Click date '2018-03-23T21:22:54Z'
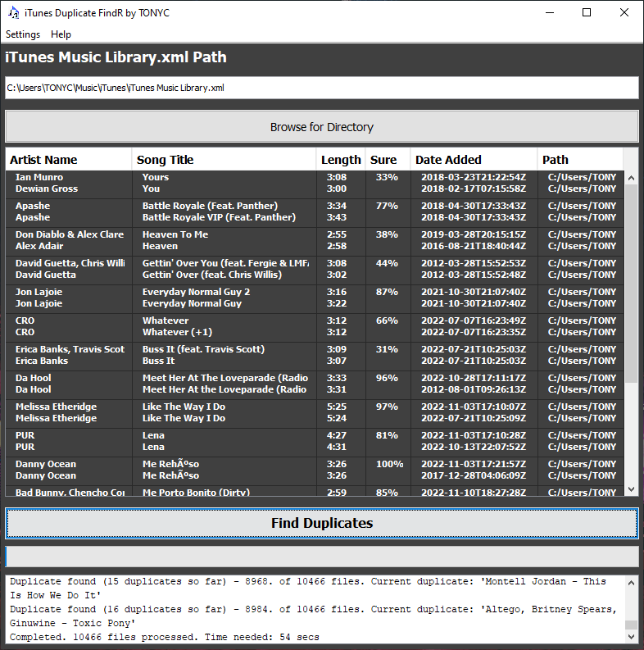The width and height of the screenshot is (644, 650). pyautogui.click(x=474, y=177)
